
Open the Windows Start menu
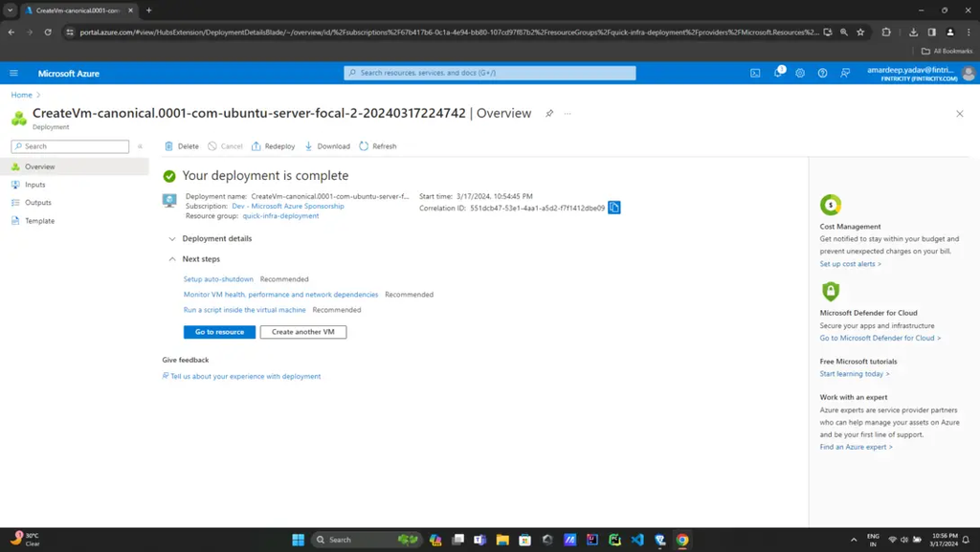pyautogui.click(x=299, y=540)
